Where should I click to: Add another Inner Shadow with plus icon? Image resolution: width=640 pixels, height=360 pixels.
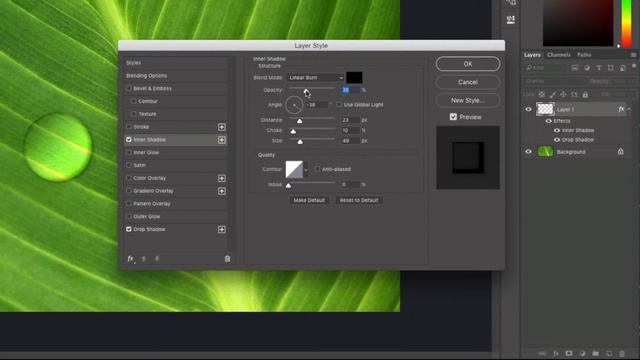pos(222,140)
